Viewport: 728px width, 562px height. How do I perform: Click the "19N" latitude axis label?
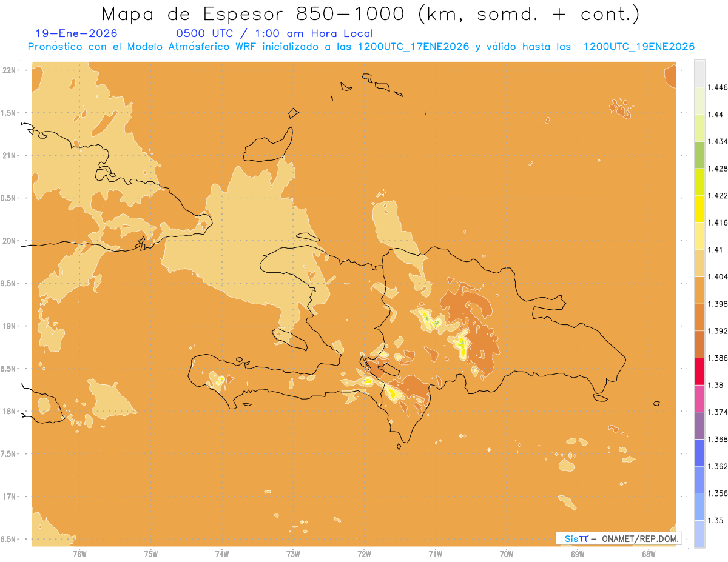[8, 326]
